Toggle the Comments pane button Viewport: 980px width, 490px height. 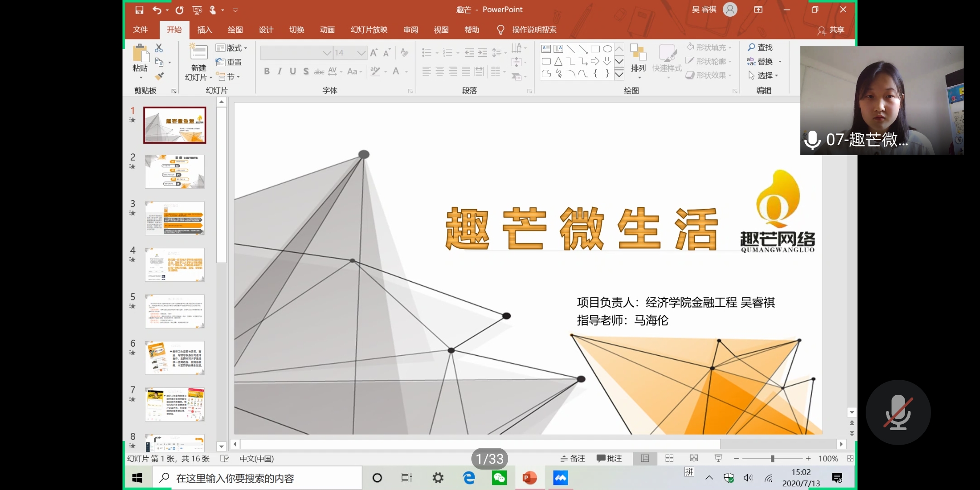pyautogui.click(x=609, y=458)
